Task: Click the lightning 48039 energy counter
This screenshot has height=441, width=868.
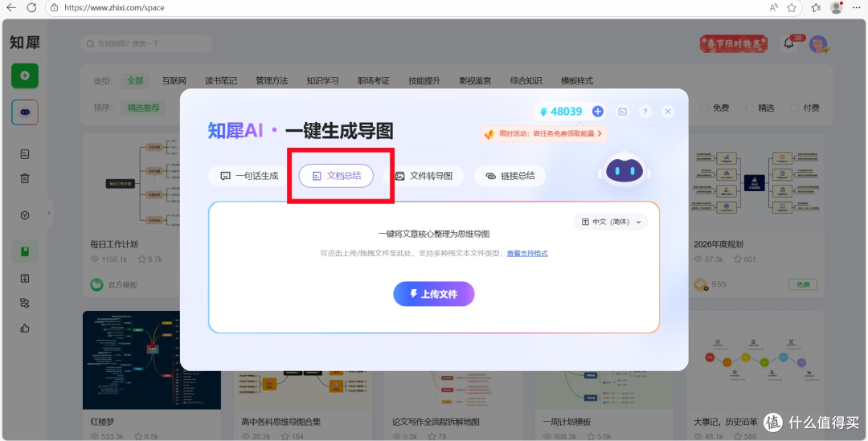Action: pos(561,111)
